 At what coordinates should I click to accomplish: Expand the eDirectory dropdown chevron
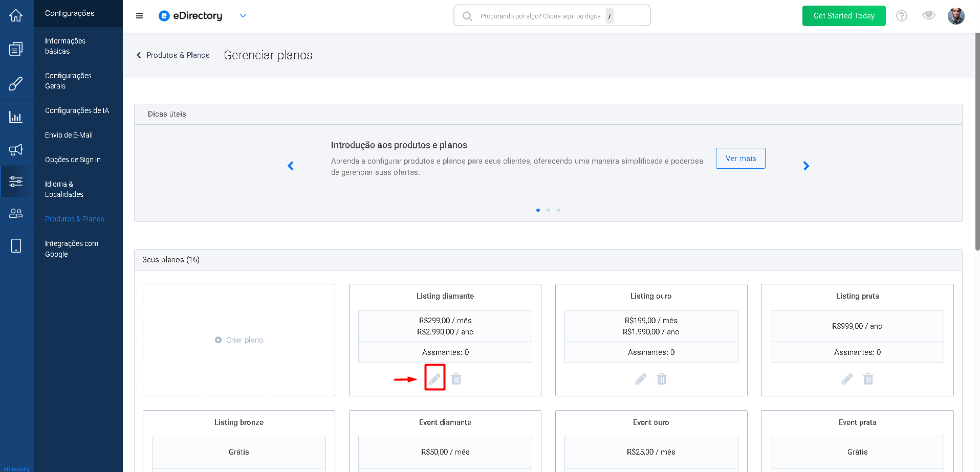coord(243,16)
